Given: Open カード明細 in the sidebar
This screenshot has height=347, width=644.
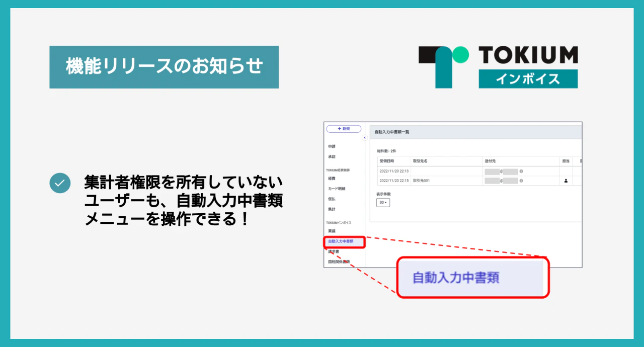Looking at the screenshot, I should tap(337, 189).
